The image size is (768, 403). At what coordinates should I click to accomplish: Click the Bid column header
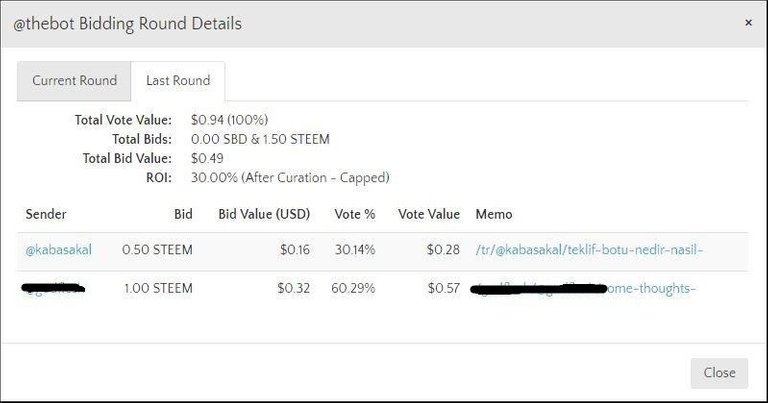(x=182, y=214)
